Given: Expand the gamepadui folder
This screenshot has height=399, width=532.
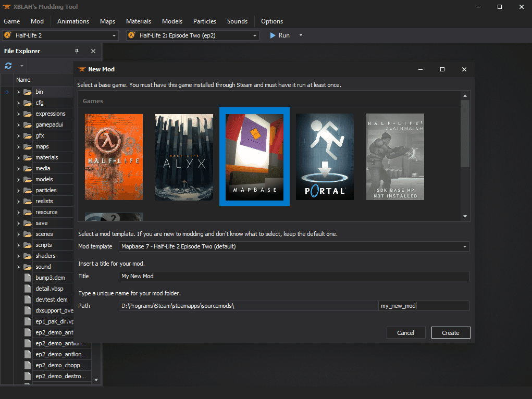Looking at the screenshot, I should click(18, 125).
